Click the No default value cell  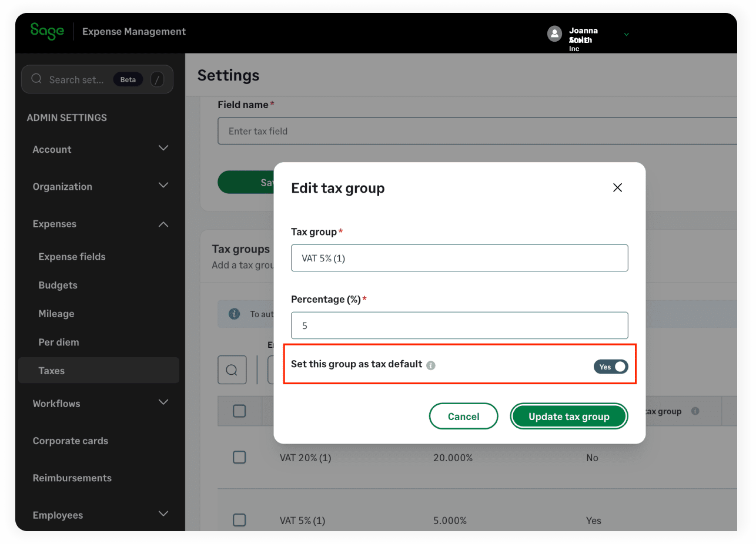[x=592, y=458]
